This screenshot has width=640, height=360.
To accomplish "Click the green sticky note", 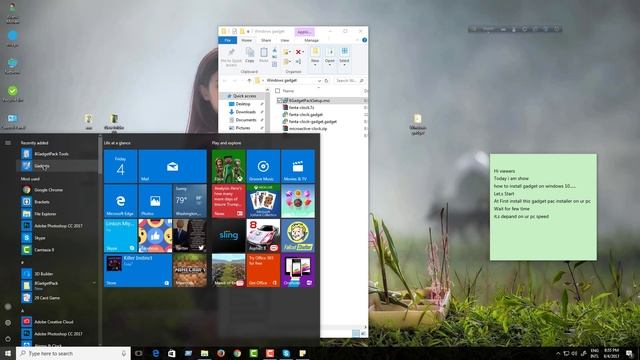I will coord(543,207).
